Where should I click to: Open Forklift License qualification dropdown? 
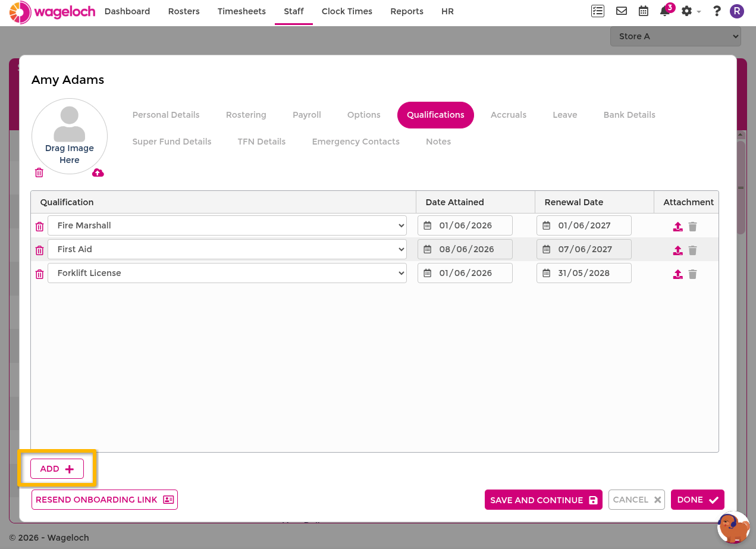(x=227, y=273)
